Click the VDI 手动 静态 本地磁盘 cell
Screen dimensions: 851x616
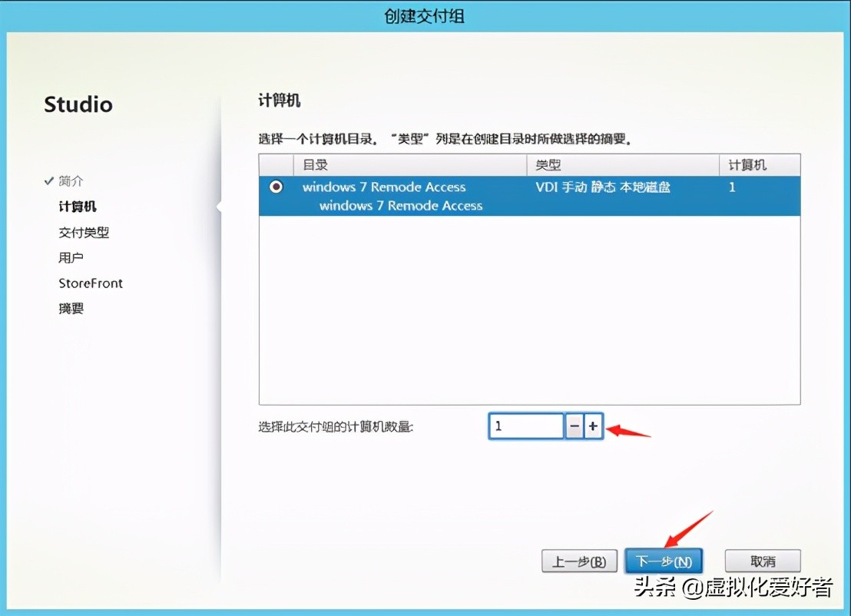point(603,187)
